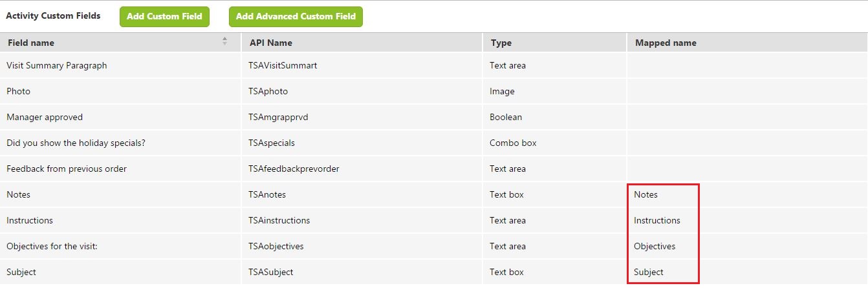Select the Visit Summary Paragraph row

coord(434,65)
